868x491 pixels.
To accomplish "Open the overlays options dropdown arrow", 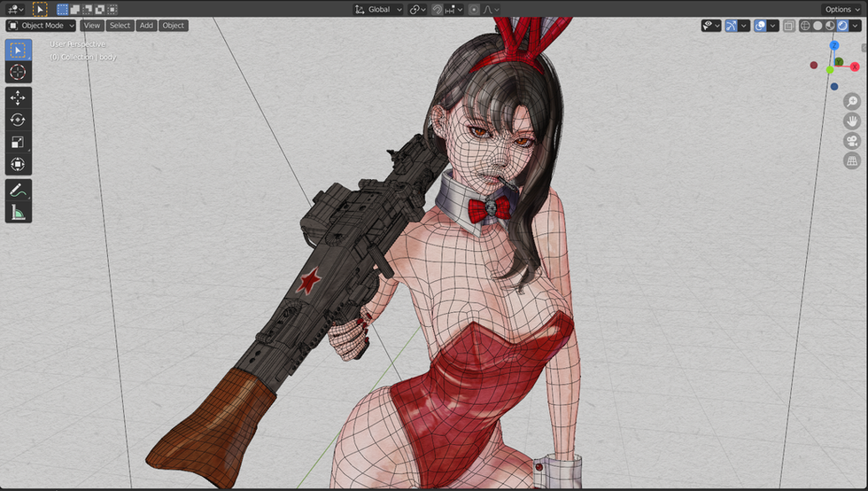I will pos(772,26).
